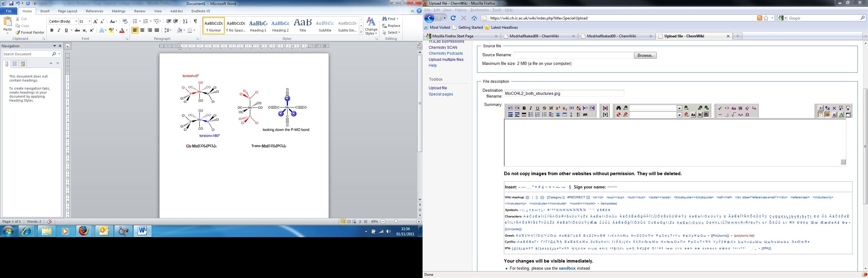Click the Format Painter icon in Word

pyautogui.click(x=18, y=32)
